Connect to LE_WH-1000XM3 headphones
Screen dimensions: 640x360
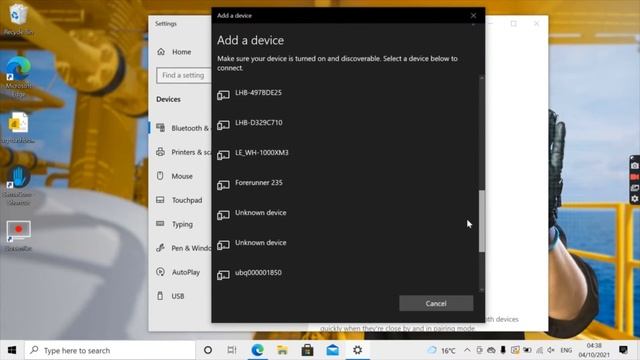tap(347, 154)
